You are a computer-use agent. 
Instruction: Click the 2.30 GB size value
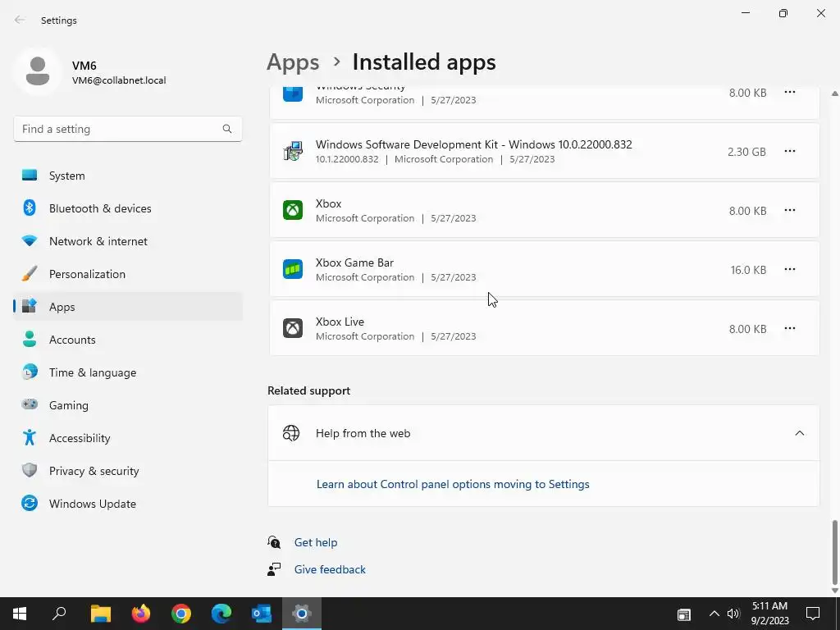click(x=746, y=152)
